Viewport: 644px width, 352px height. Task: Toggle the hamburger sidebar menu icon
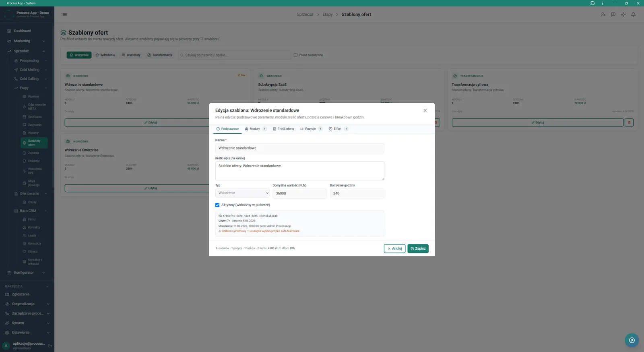65,14
